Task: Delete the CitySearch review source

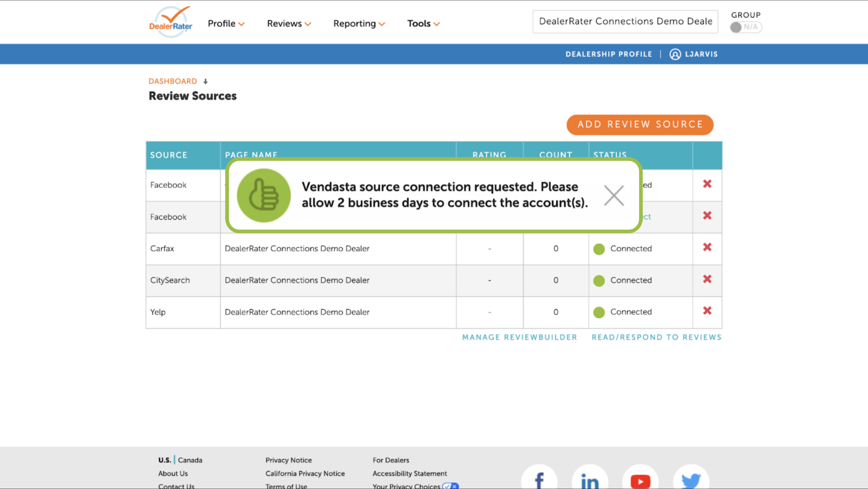Action: [x=707, y=279]
